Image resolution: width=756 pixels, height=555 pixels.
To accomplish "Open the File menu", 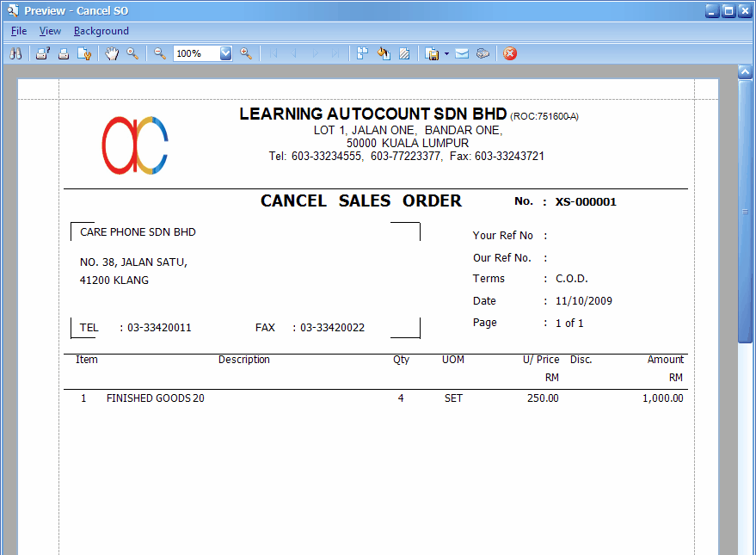I will click(x=19, y=31).
